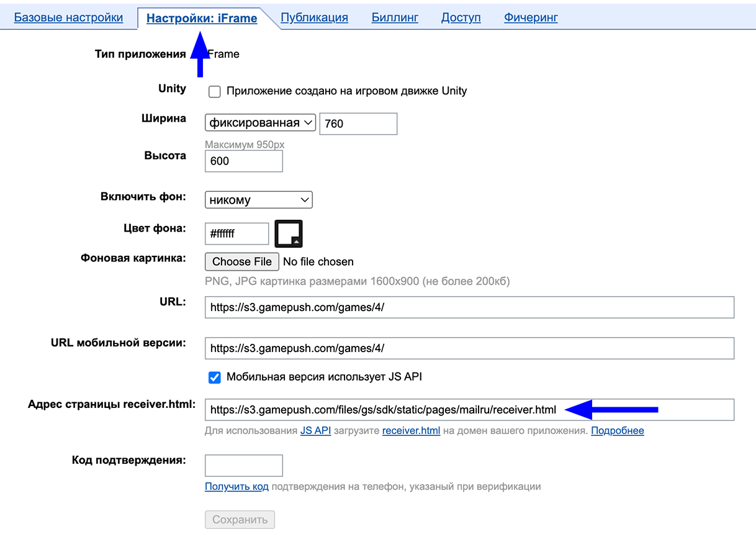Click the mobile version URL field
The image size is (756, 542).
(469, 348)
